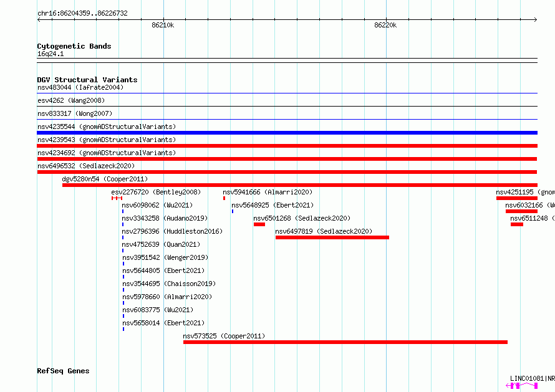
Task: Click the RefSeq Genes track title
Action: [x=64, y=371]
